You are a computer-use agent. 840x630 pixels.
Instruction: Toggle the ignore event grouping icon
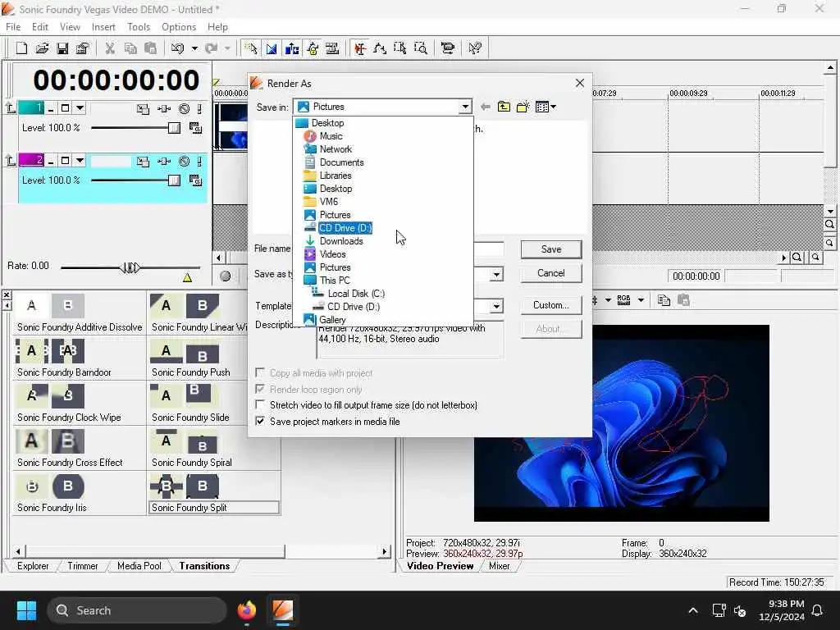pos(333,48)
